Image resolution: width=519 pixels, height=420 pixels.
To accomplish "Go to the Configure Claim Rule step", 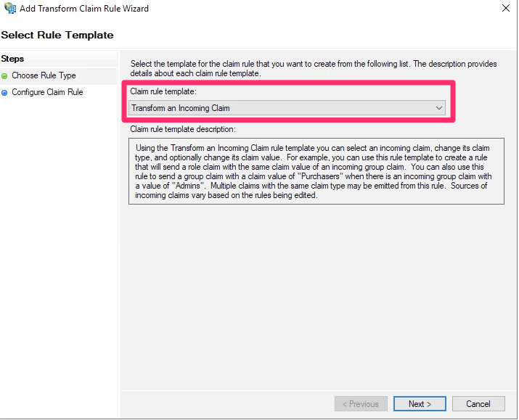I will click(x=47, y=93).
